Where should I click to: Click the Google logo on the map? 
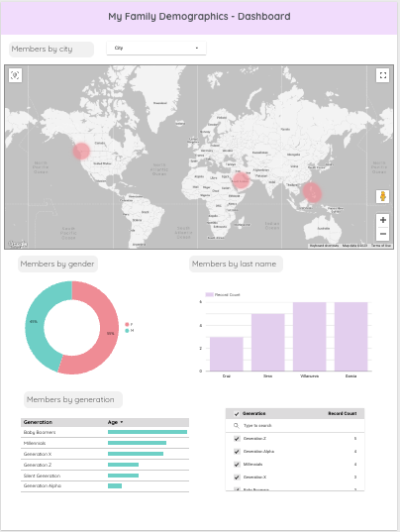pyautogui.click(x=18, y=244)
